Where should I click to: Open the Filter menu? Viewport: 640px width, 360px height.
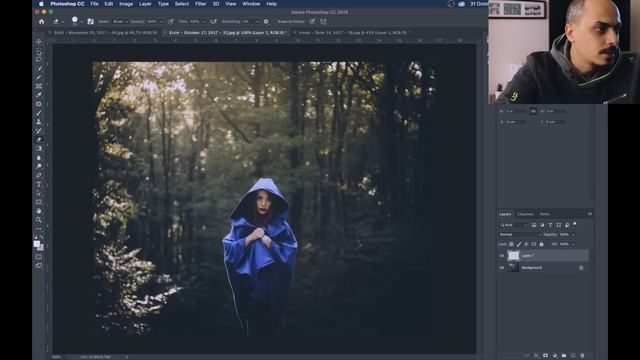(200, 4)
